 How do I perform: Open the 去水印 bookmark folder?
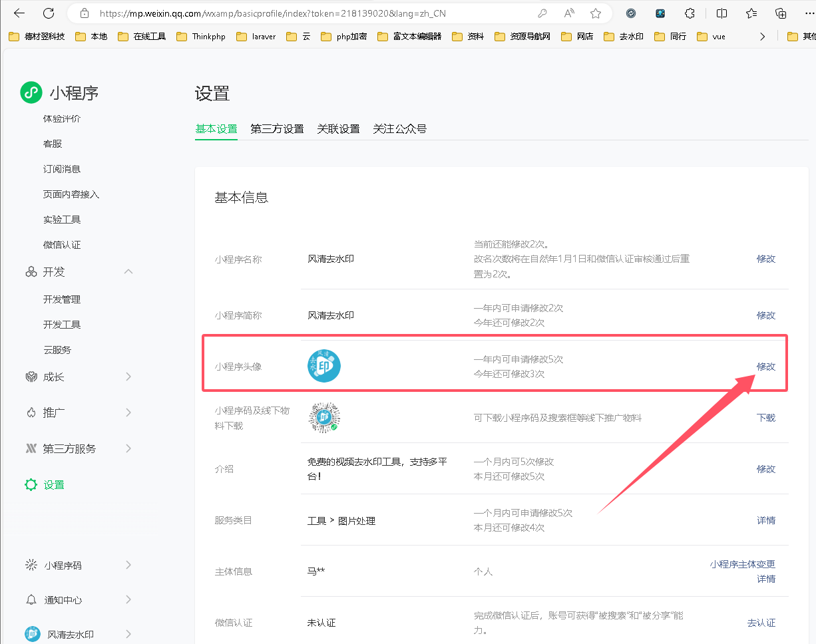pos(624,37)
